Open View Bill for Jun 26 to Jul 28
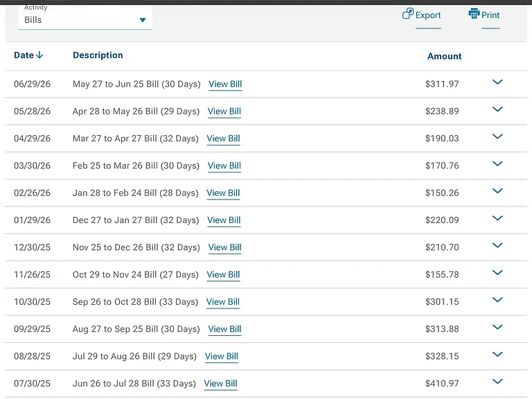 coord(220,383)
